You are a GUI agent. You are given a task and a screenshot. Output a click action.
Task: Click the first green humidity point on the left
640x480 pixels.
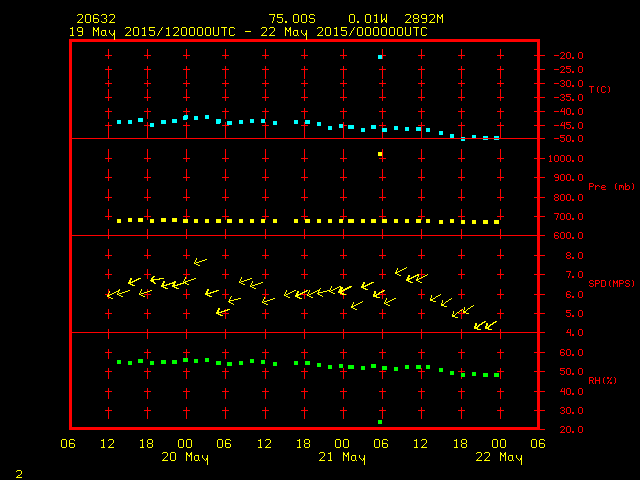click(119, 362)
